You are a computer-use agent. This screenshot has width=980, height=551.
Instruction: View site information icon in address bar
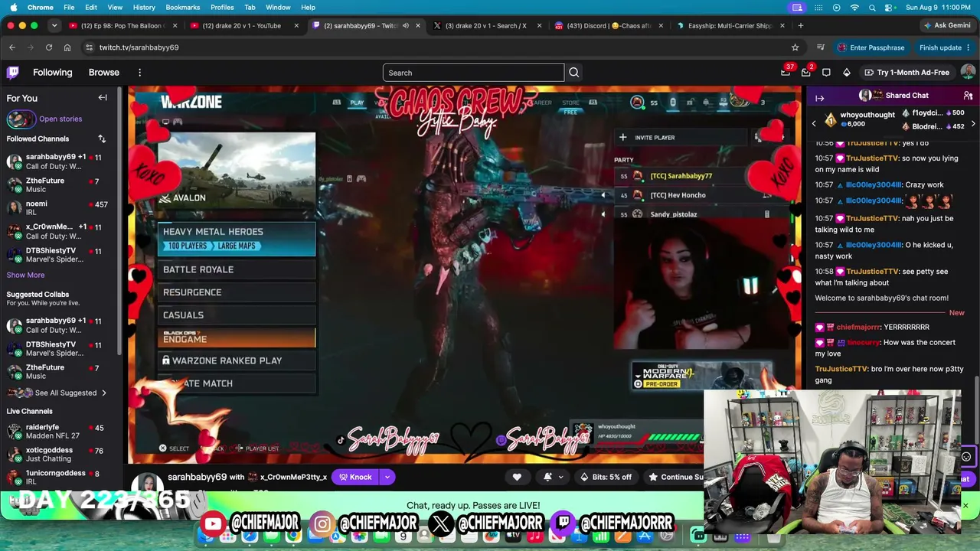click(90, 47)
